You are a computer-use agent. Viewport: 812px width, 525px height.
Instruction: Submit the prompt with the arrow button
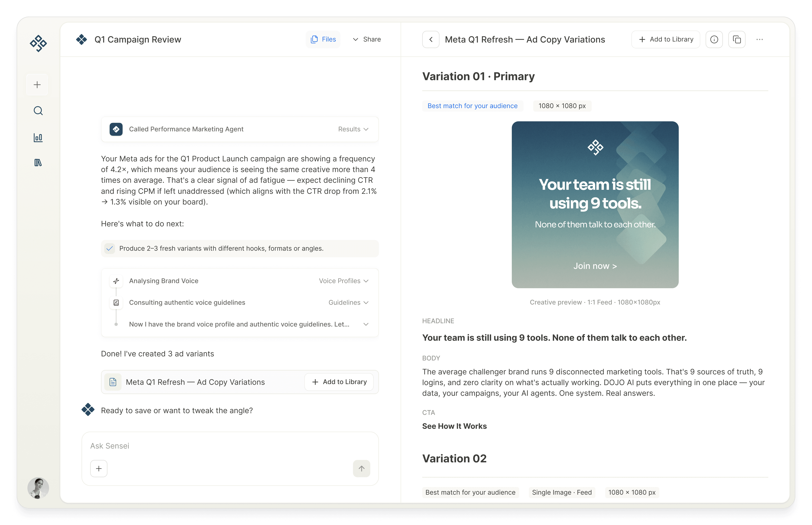click(x=362, y=468)
